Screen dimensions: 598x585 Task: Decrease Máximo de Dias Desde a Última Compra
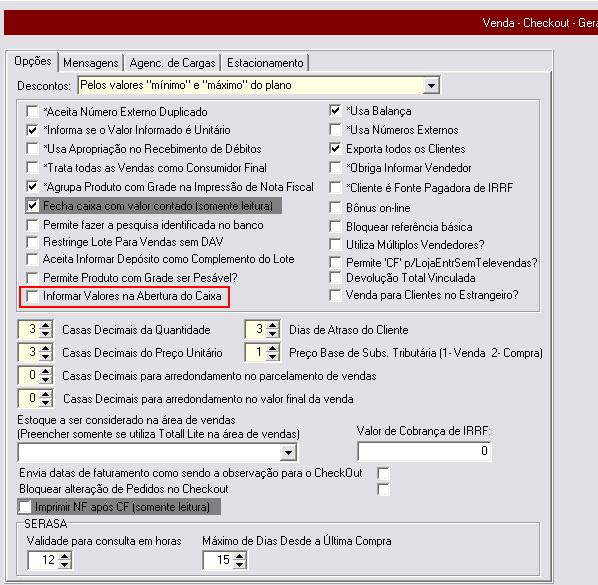tap(240, 564)
